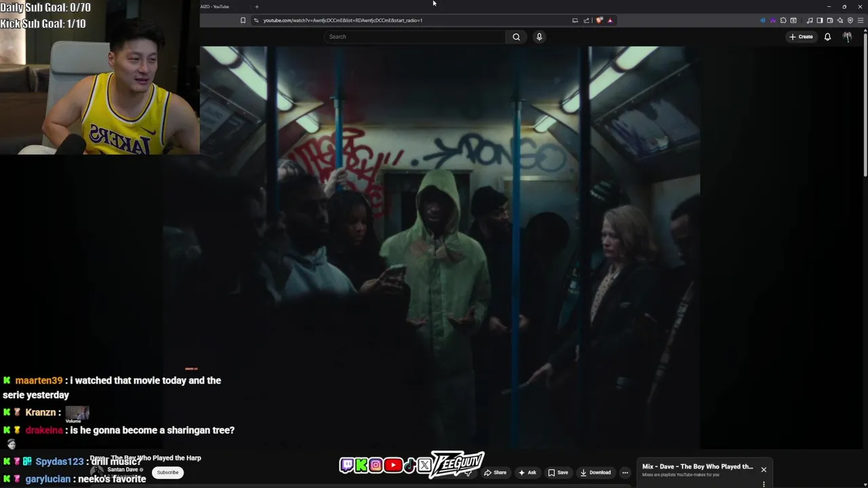868x488 pixels.
Task: Open YouTube notifications bell
Action: pyautogui.click(x=827, y=37)
